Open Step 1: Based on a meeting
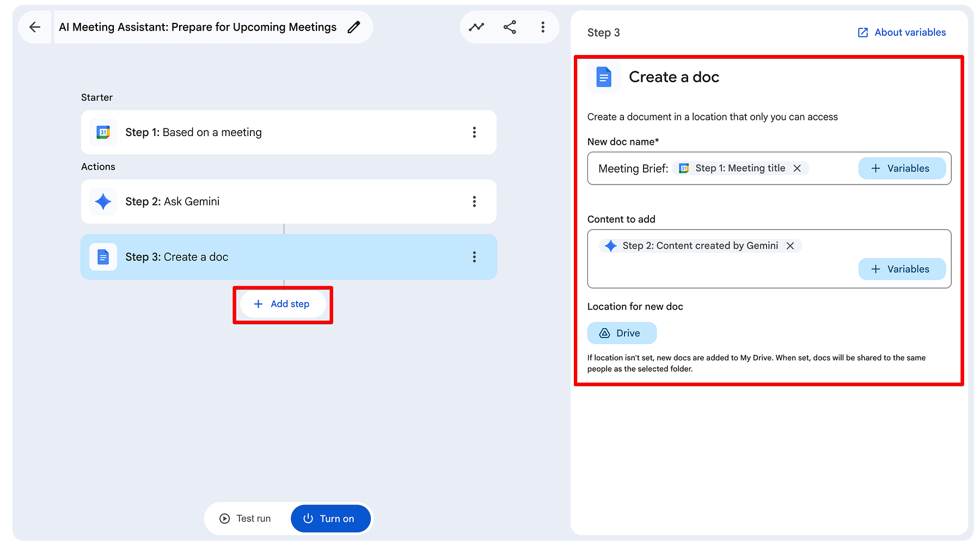 [289, 132]
